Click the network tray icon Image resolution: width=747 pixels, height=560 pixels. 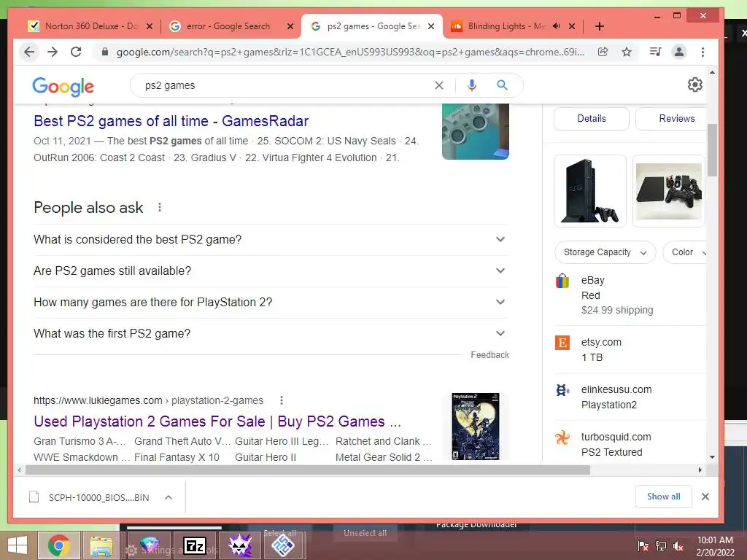pos(661,546)
